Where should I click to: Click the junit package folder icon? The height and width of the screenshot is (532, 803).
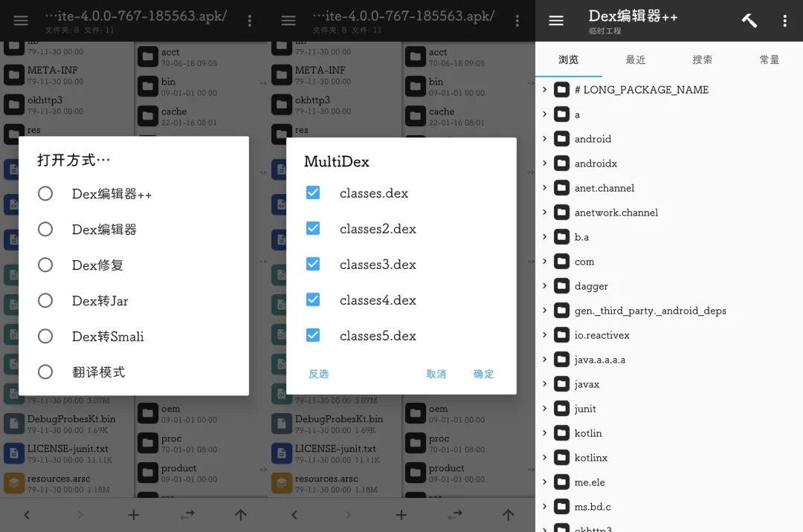561,409
